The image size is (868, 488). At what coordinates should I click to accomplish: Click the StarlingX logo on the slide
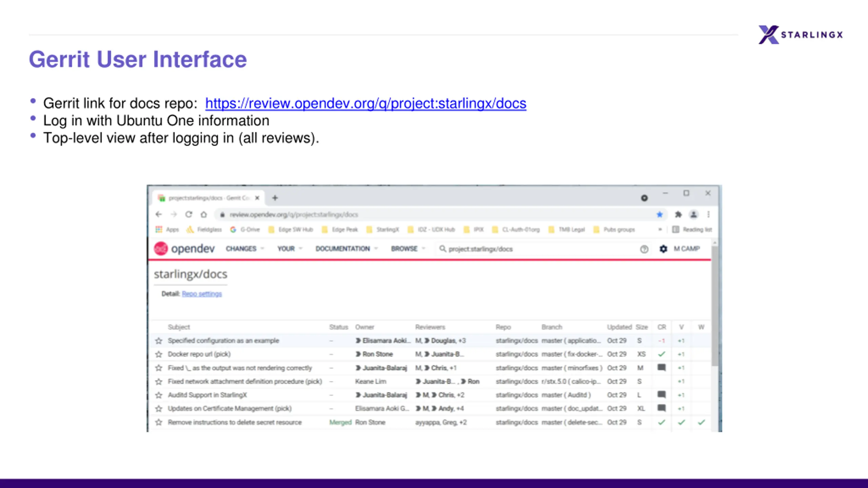tap(801, 35)
